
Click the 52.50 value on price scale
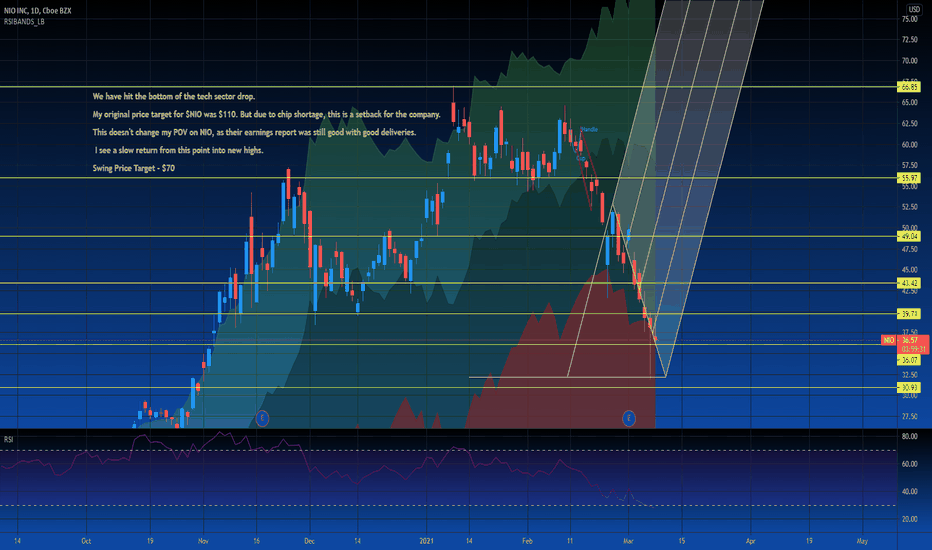pyautogui.click(x=909, y=207)
